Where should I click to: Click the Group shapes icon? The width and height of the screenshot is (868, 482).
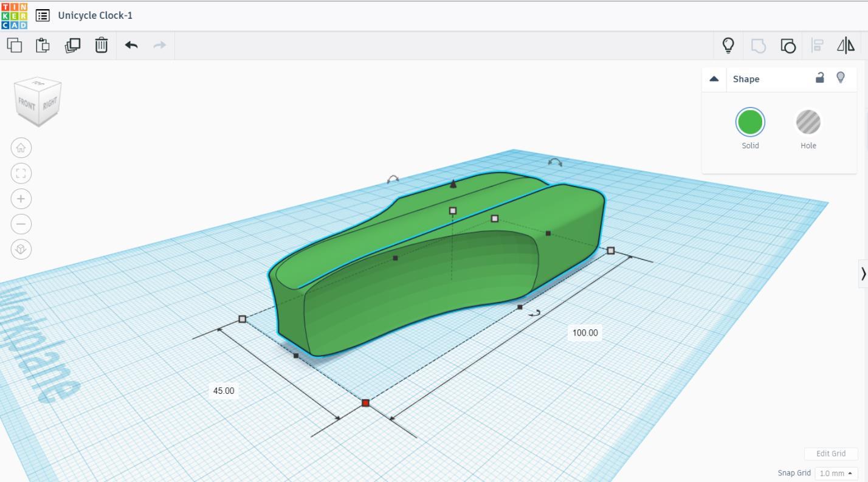point(759,46)
